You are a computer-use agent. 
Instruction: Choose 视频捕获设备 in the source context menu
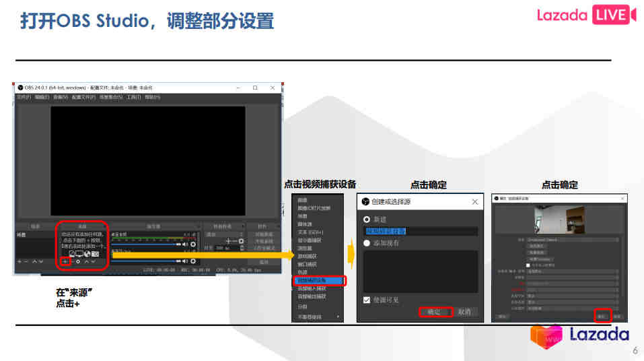[x=319, y=280]
